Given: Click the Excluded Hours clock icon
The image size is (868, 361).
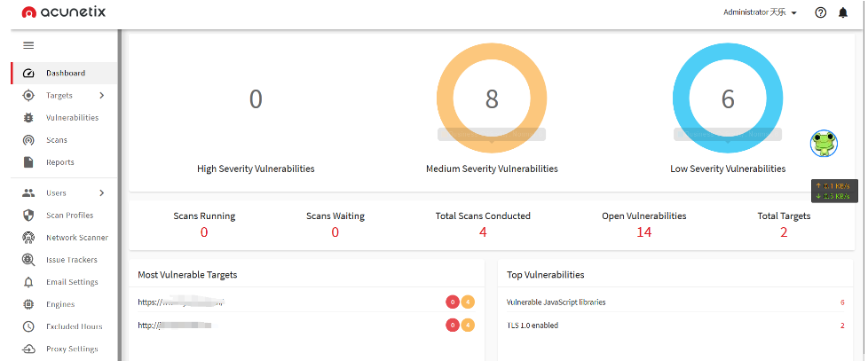Looking at the screenshot, I should tap(28, 326).
